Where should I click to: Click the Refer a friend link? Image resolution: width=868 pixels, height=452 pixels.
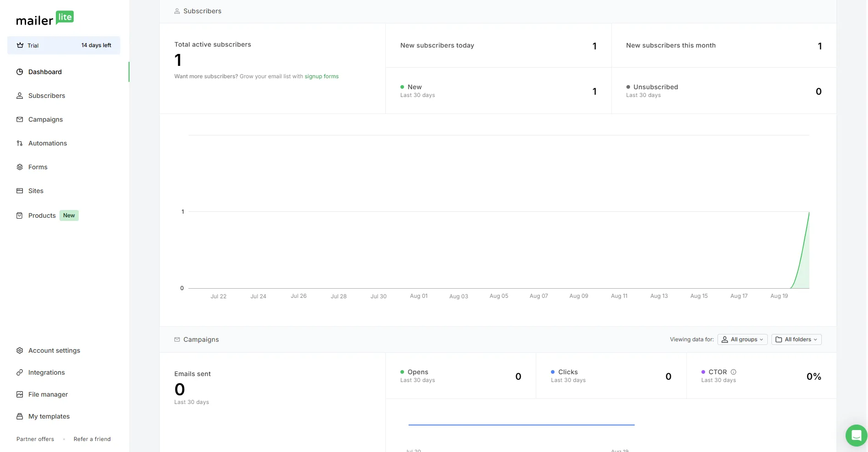(x=92, y=439)
